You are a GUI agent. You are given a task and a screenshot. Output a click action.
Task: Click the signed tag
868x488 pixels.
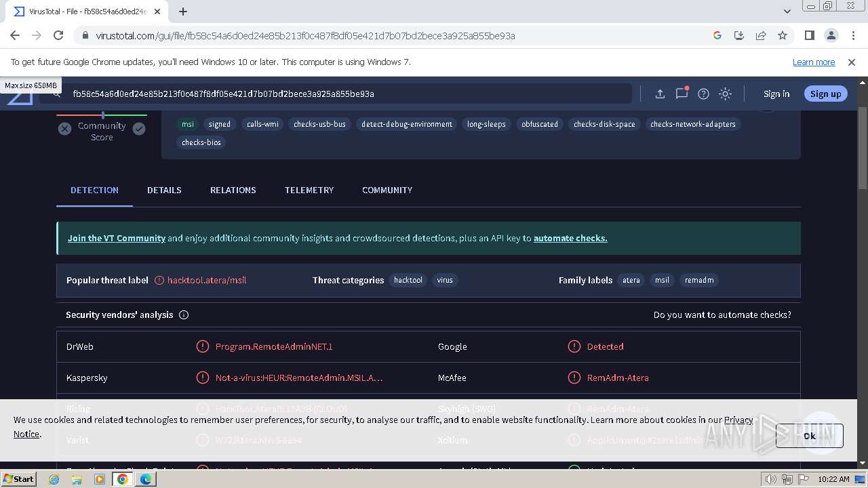219,124
